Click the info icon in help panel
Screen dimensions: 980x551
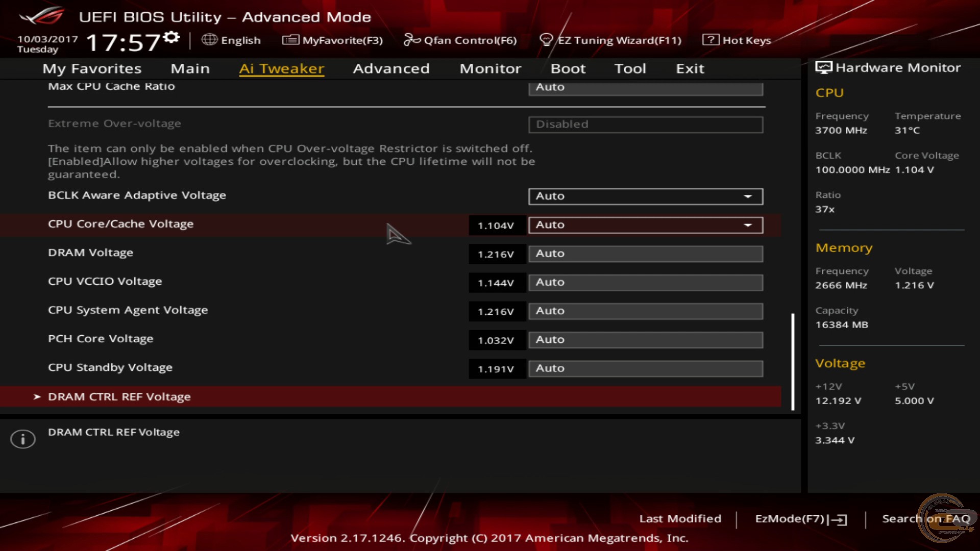click(23, 439)
